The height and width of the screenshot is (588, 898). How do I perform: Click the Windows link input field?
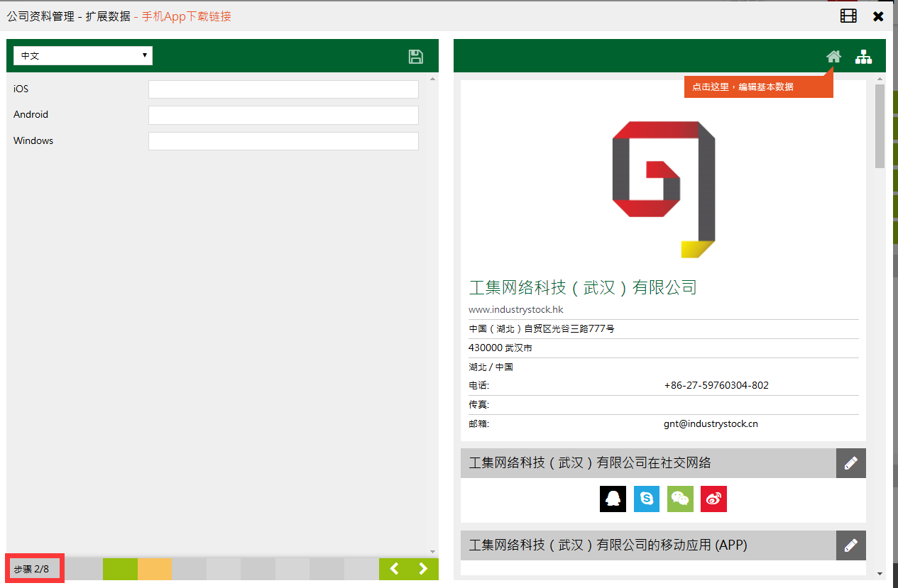tap(283, 141)
